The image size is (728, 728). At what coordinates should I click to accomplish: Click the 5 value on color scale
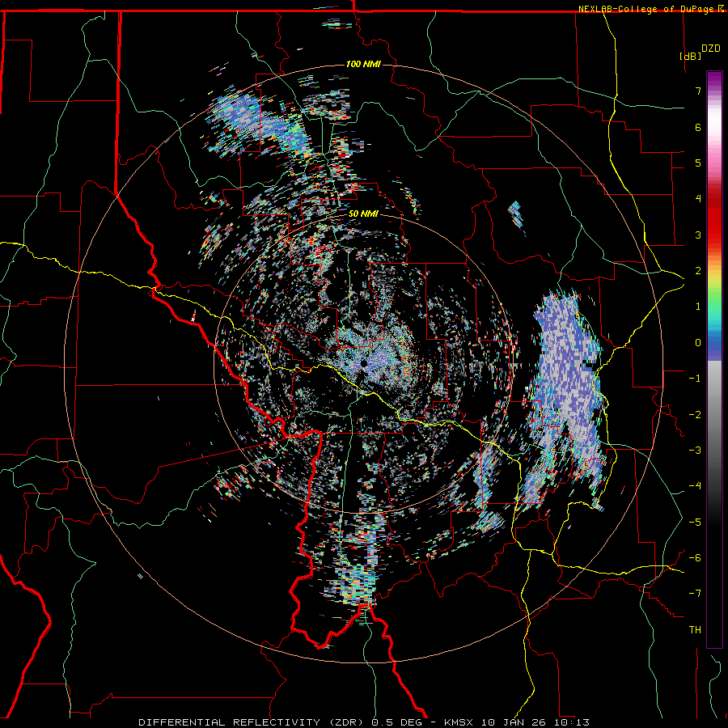698,163
